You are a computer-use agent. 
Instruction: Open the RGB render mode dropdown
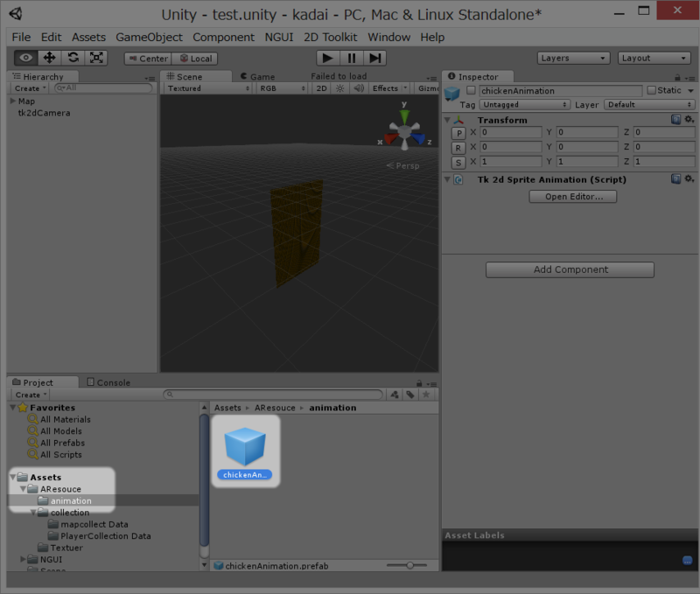pos(282,88)
